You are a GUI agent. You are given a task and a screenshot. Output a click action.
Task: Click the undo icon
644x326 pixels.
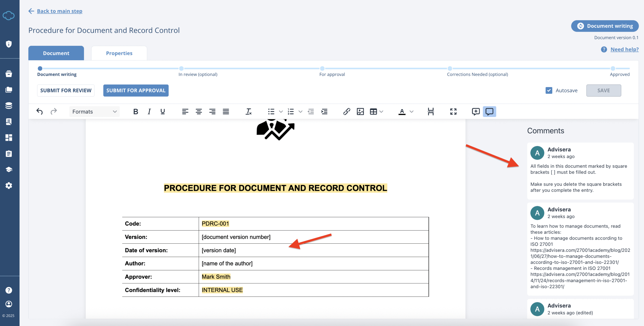(39, 112)
